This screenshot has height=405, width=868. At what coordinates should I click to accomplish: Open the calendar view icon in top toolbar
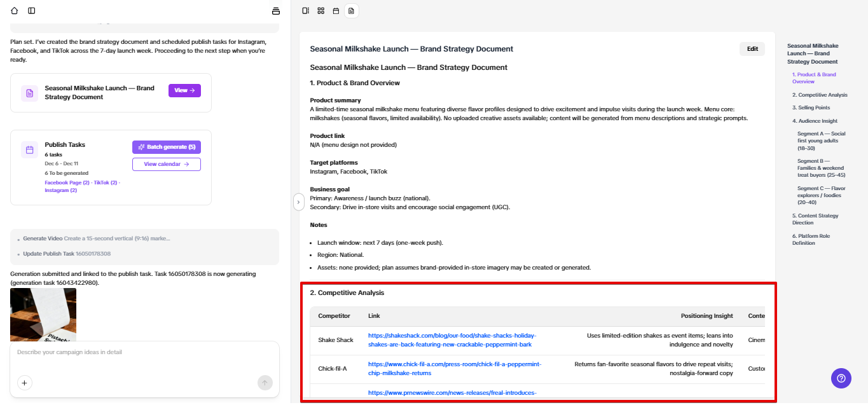(336, 10)
